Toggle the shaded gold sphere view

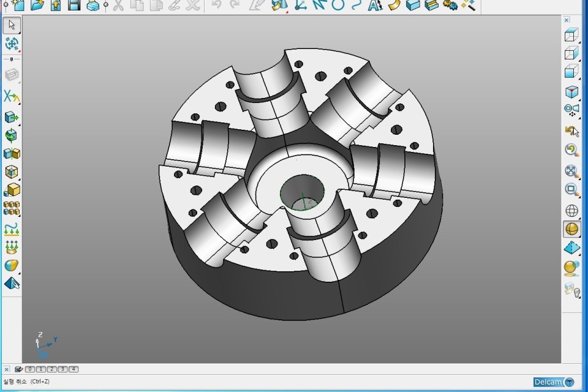coord(571,229)
